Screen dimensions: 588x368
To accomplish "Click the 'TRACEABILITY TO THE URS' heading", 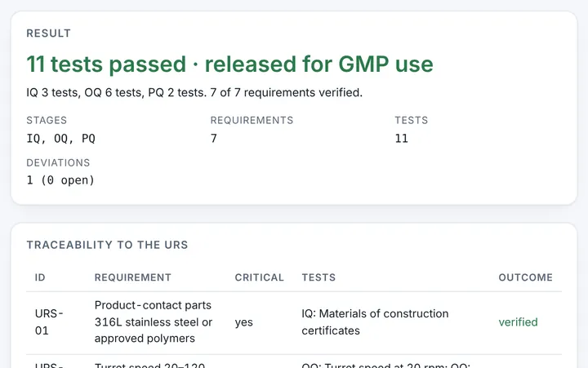I will (x=107, y=245).
